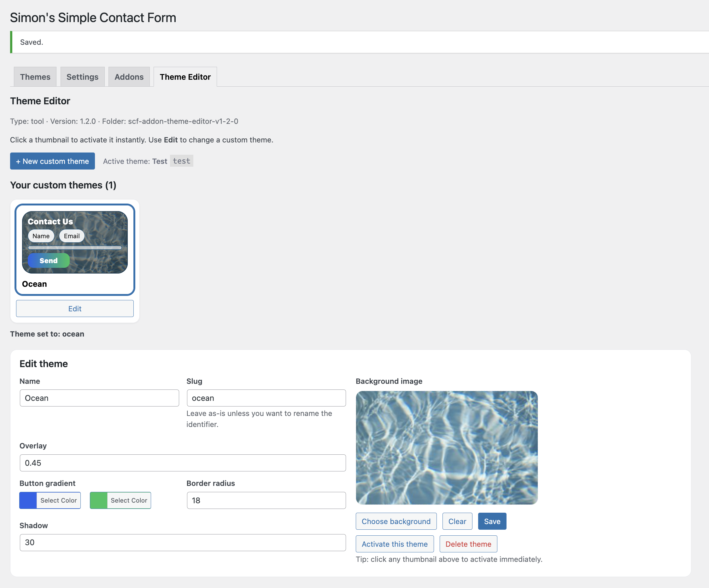
Task: Activate this theme
Action: (395, 544)
